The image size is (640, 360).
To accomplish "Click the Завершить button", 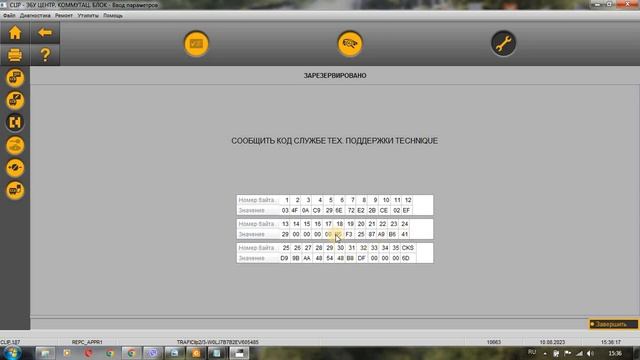I will [613, 324].
